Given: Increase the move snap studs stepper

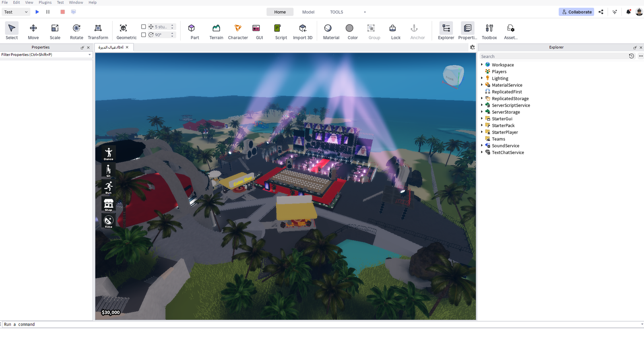Looking at the screenshot, I should [172, 25].
